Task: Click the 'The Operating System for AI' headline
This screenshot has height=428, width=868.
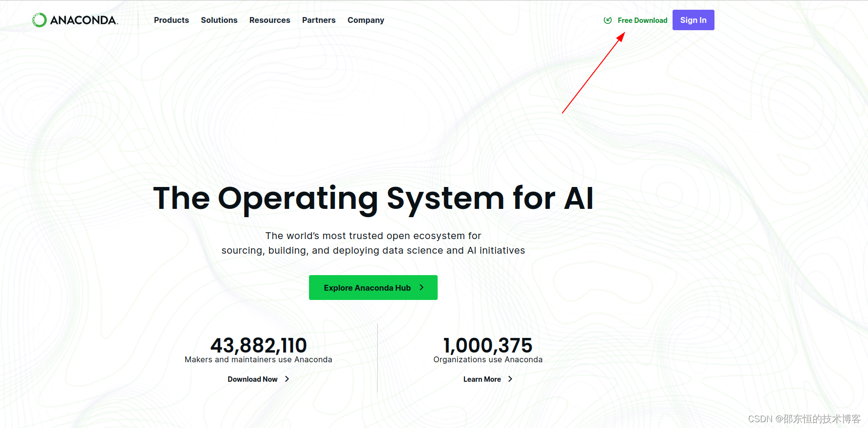Action: [373, 199]
